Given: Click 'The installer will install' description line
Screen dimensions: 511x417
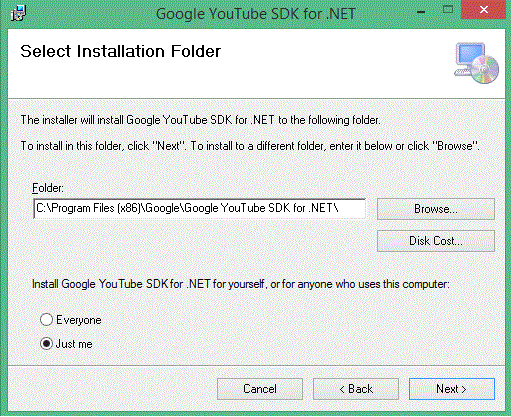Looking at the screenshot, I should pos(200,120).
